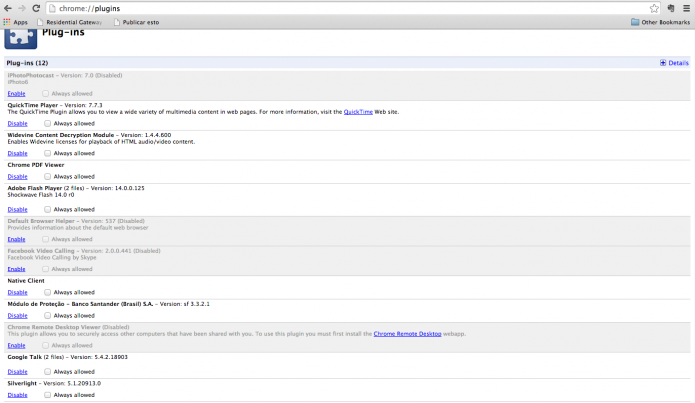Click the Plug-ins puzzle piece icon
695x403 pixels.
click(20, 39)
